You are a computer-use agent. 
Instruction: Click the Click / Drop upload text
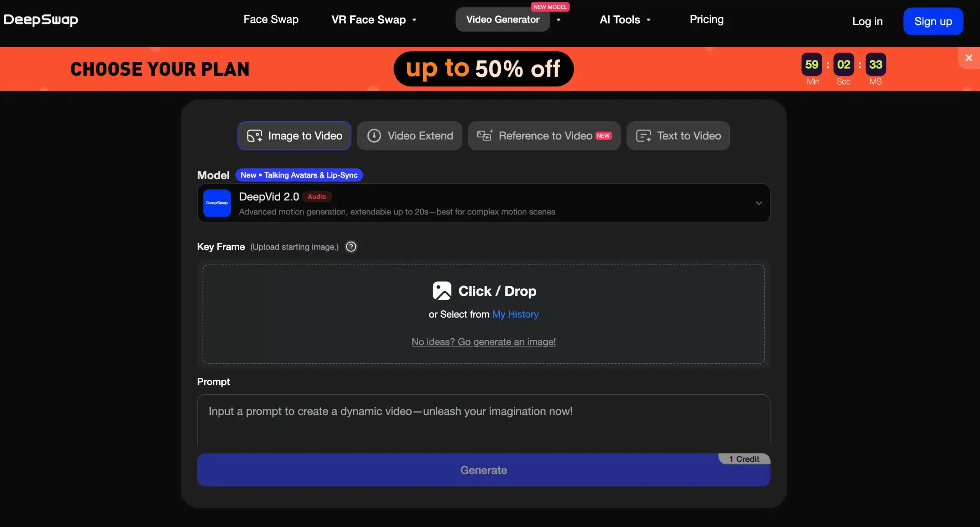click(x=497, y=291)
